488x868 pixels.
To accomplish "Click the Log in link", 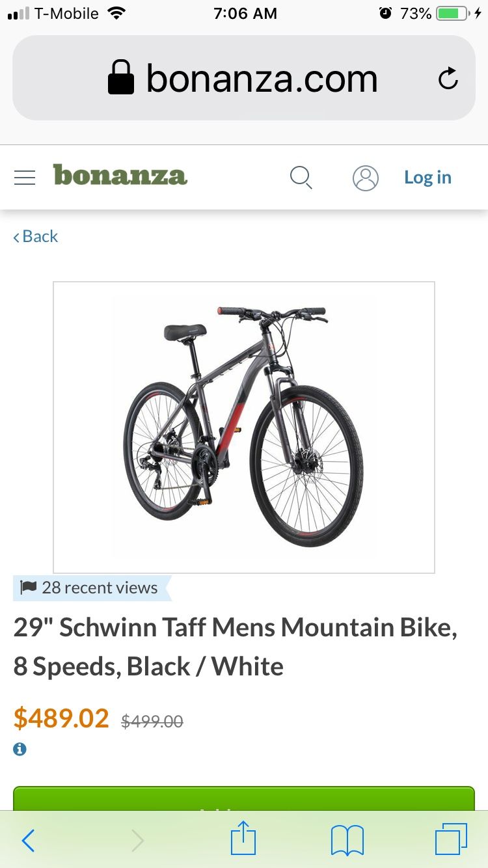I will tap(427, 177).
